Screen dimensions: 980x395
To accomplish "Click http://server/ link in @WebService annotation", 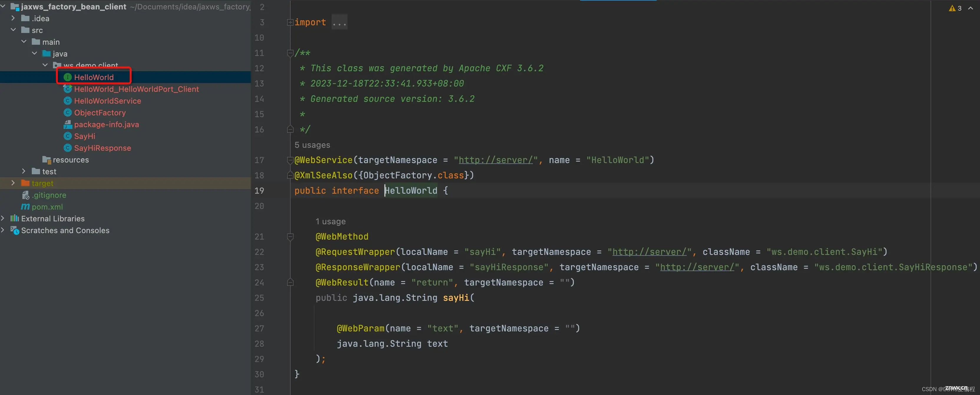I will pos(496,160).
